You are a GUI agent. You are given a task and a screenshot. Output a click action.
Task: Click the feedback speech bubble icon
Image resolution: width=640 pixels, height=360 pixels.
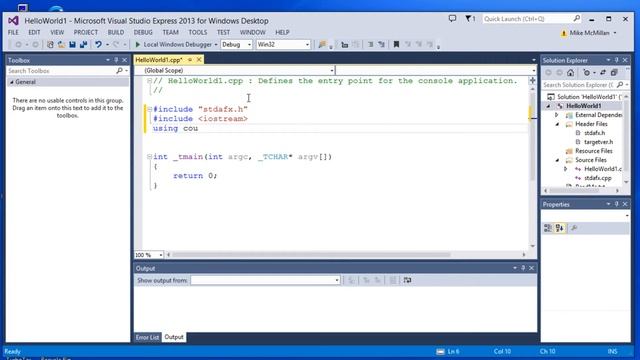pyautogui.click(x=452, y=19)
